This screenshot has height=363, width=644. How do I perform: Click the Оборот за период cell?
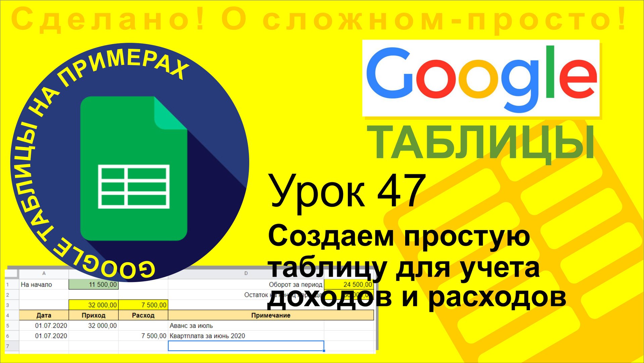(x=295, y=285)
